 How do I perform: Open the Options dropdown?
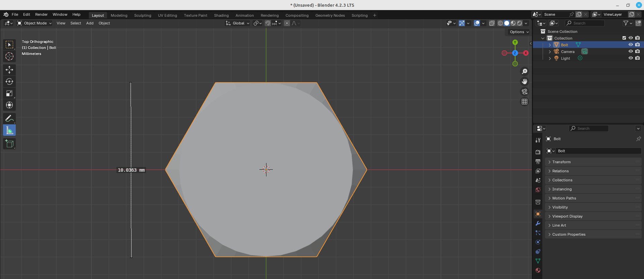pyautogui.click(x=519, y=32)
